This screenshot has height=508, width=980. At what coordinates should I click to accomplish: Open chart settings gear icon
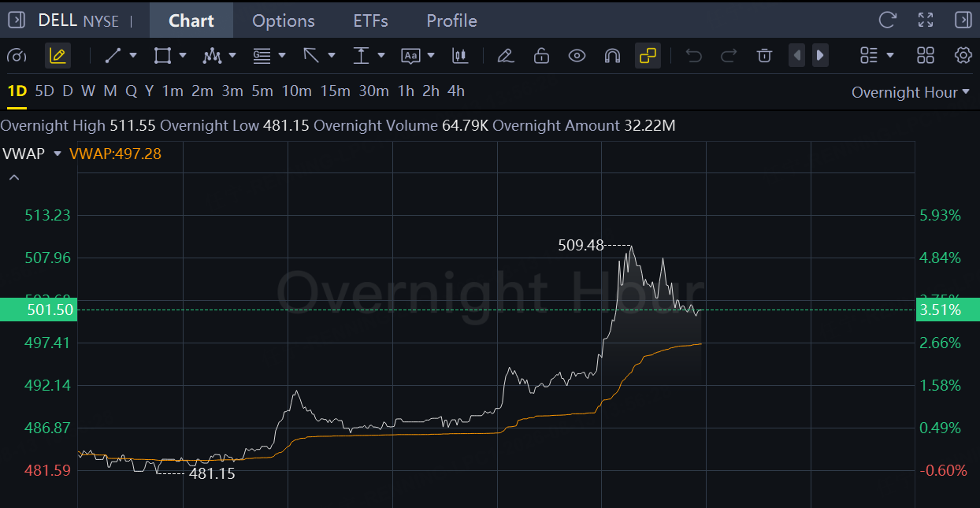(963, 56)
